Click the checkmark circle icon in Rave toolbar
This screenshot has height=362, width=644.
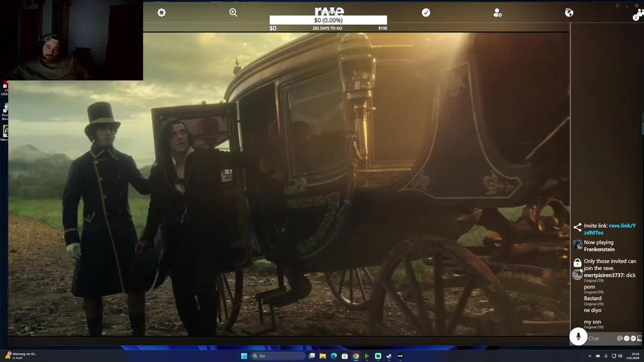[426, 13]
